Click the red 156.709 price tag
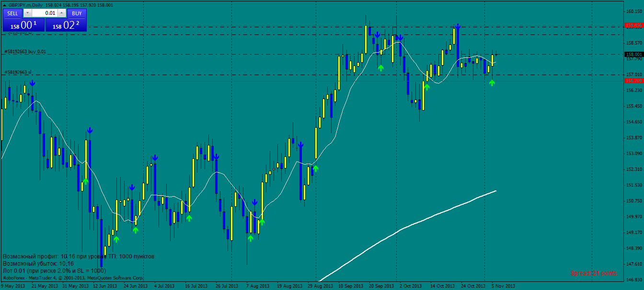Image resolution: width=644 pixels, height=290 pixels. (634, 81)
